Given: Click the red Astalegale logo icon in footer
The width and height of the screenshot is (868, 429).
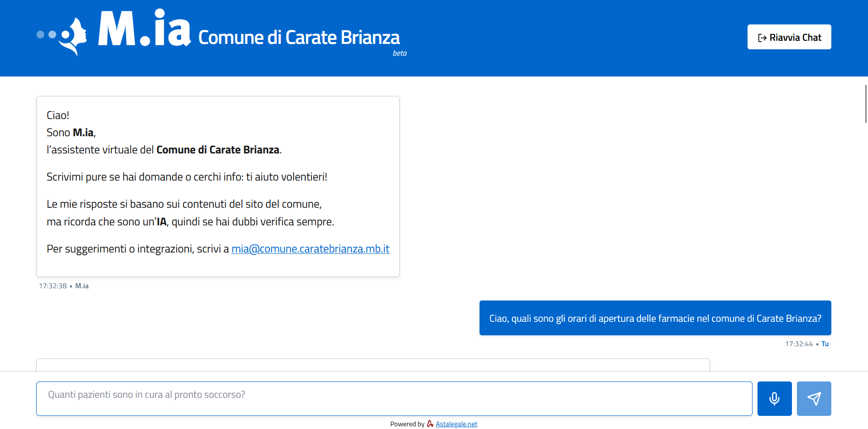Looking at the screenshot, I should 430,424.
